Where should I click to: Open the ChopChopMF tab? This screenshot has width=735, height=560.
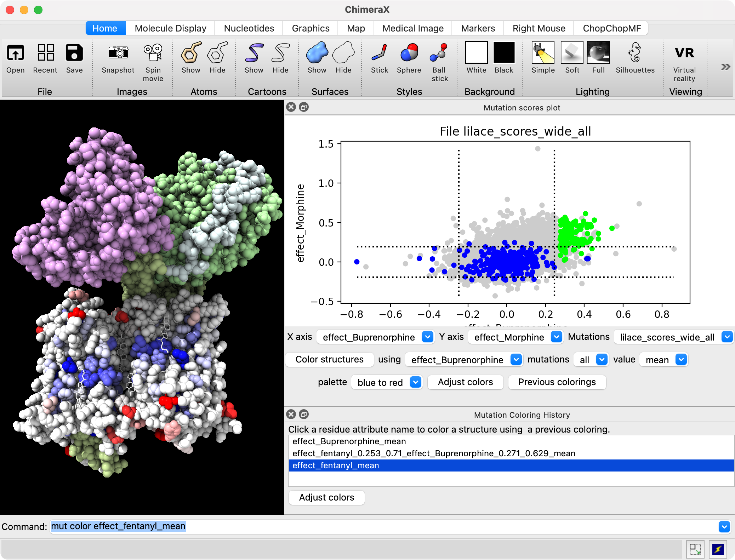coord(611,28)
